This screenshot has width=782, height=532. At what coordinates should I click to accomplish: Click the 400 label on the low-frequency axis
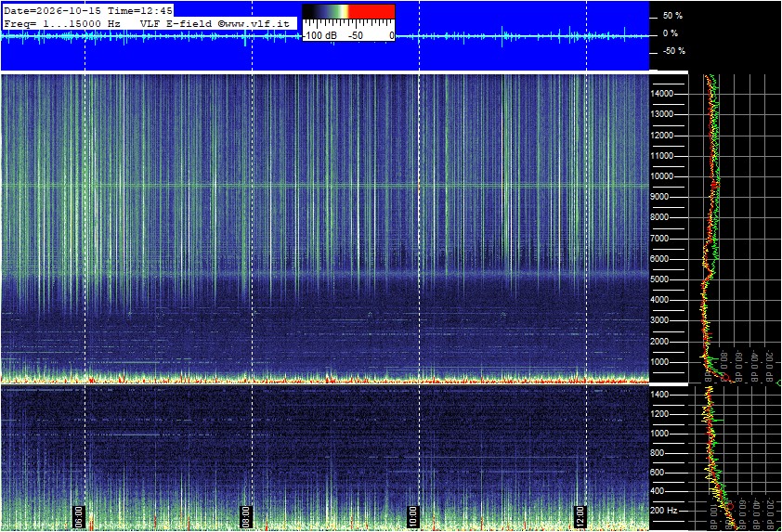point(658,492)
